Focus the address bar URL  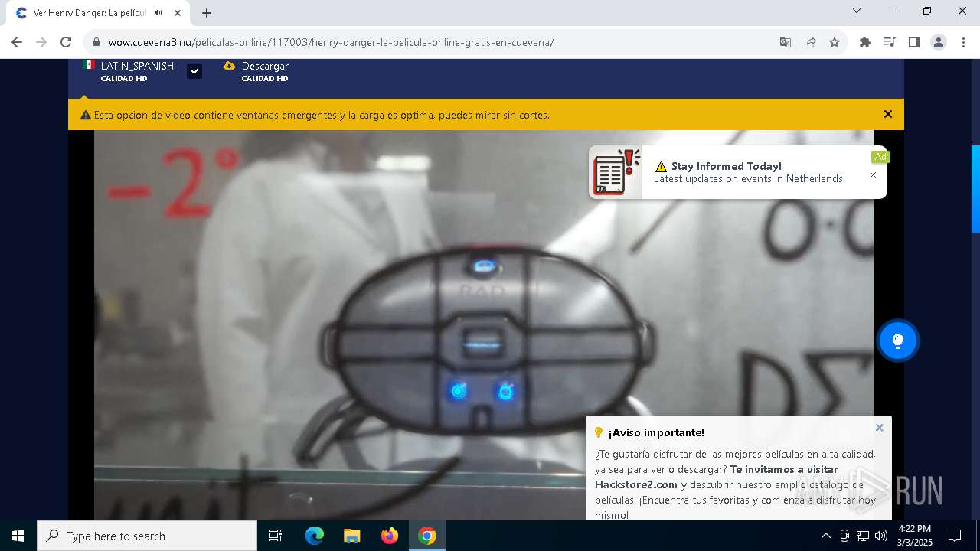click(331, 42)
